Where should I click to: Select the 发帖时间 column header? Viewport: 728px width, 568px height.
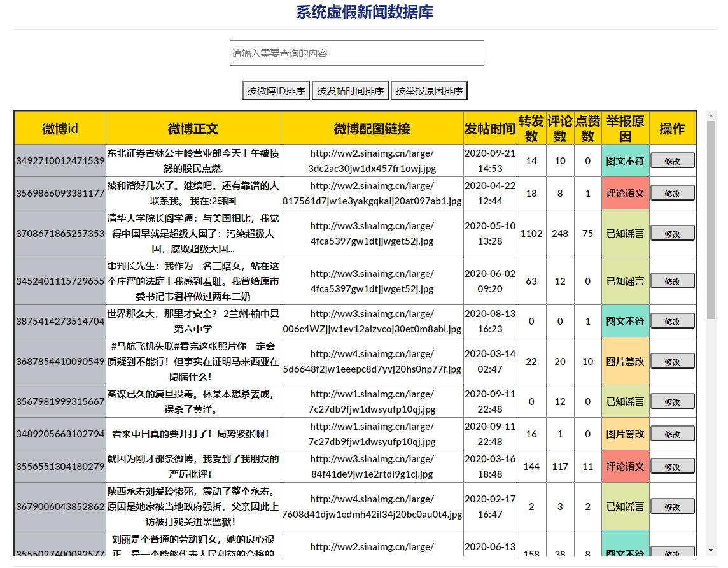490,129
